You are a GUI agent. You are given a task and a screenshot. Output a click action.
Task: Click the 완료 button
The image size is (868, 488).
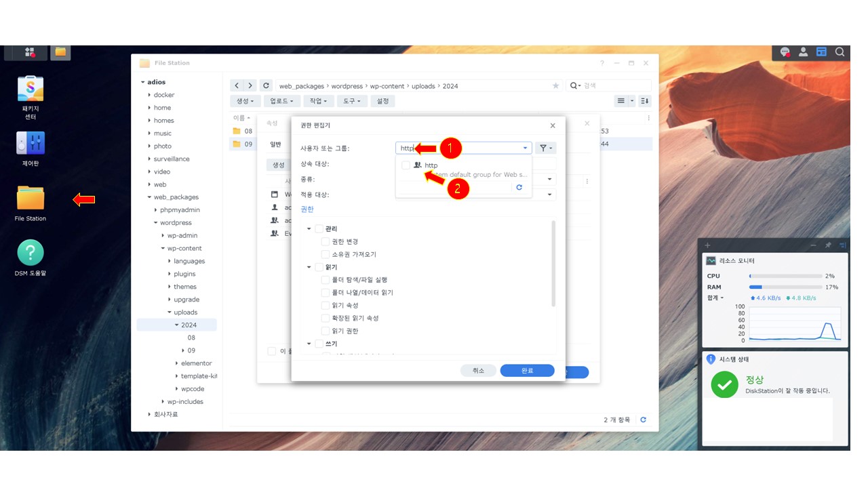(x=527, y=371)
